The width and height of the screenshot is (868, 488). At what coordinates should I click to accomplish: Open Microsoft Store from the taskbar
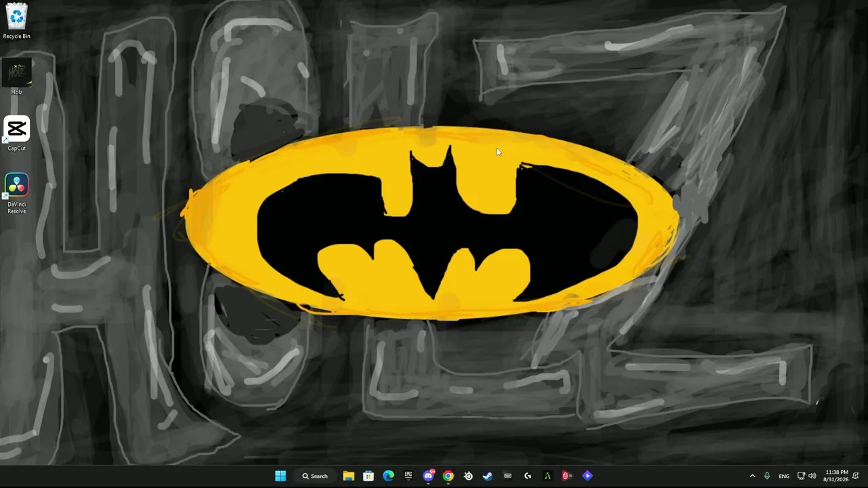(x=368, y=476)
